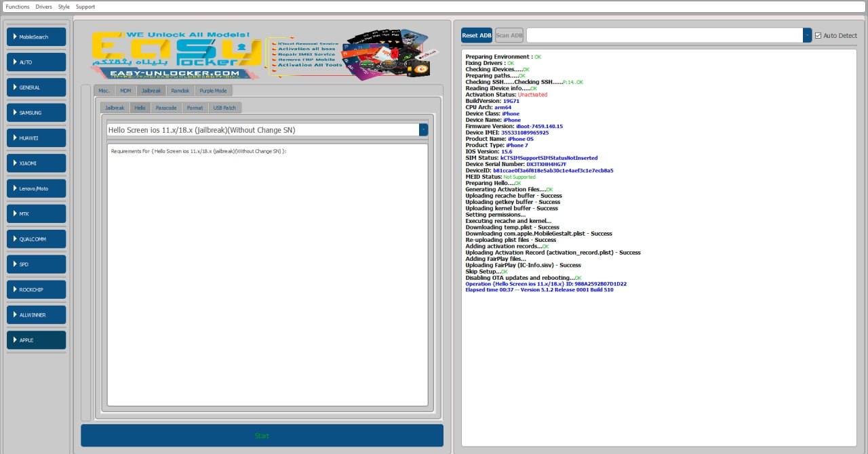Expand the MobileSearch sidebar section
The height and width of the screenshot is (454, 868).
pyautogui.click(x=37, y=37)
